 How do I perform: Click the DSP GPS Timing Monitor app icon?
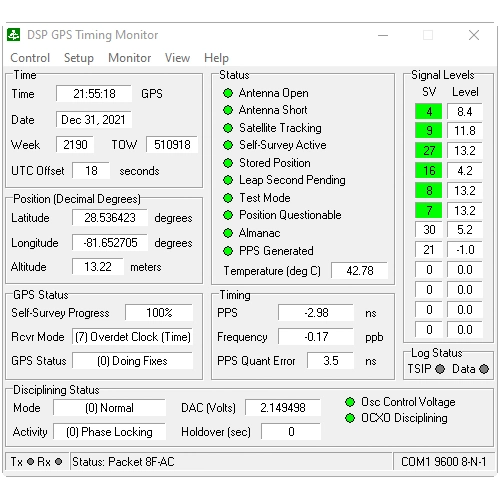pos(14,35)
